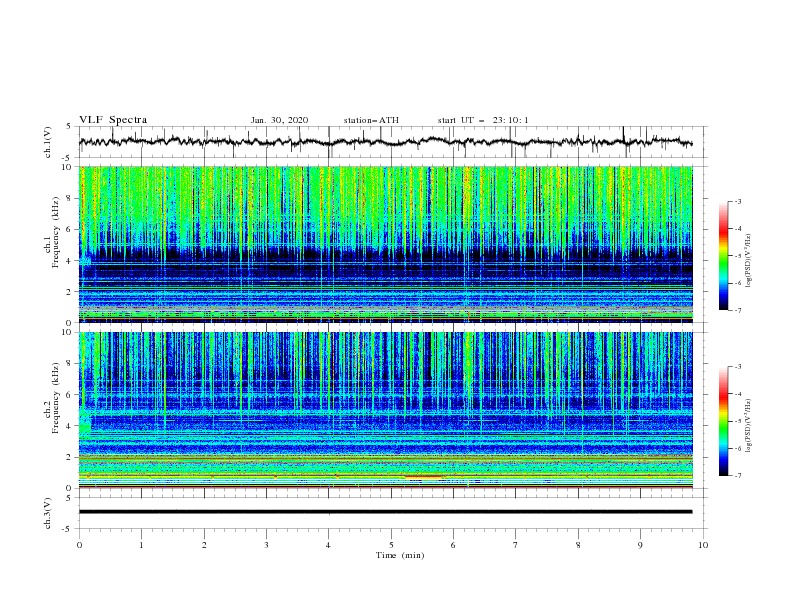Click the "VLF Spectra" title text
792x612 pixels.
[x=113, y=120]
